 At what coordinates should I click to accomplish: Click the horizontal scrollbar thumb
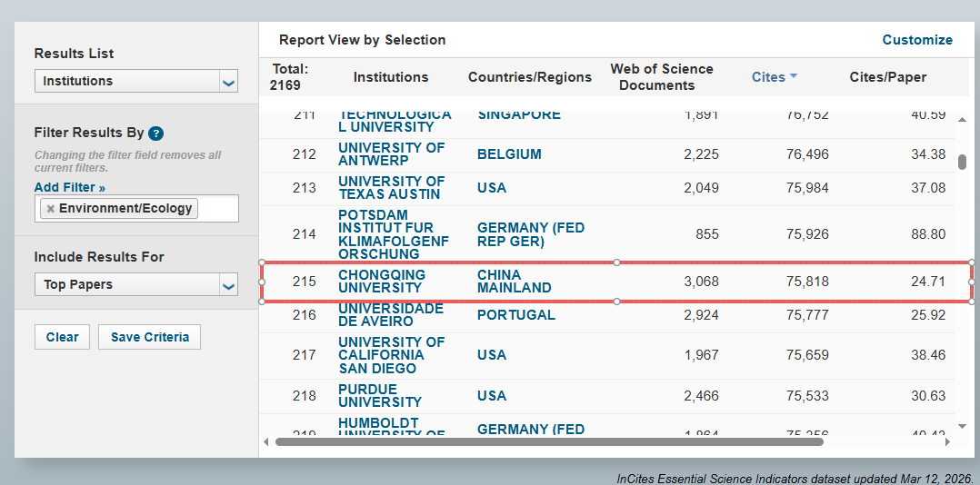pyautogui.click(x=548, y=442)
